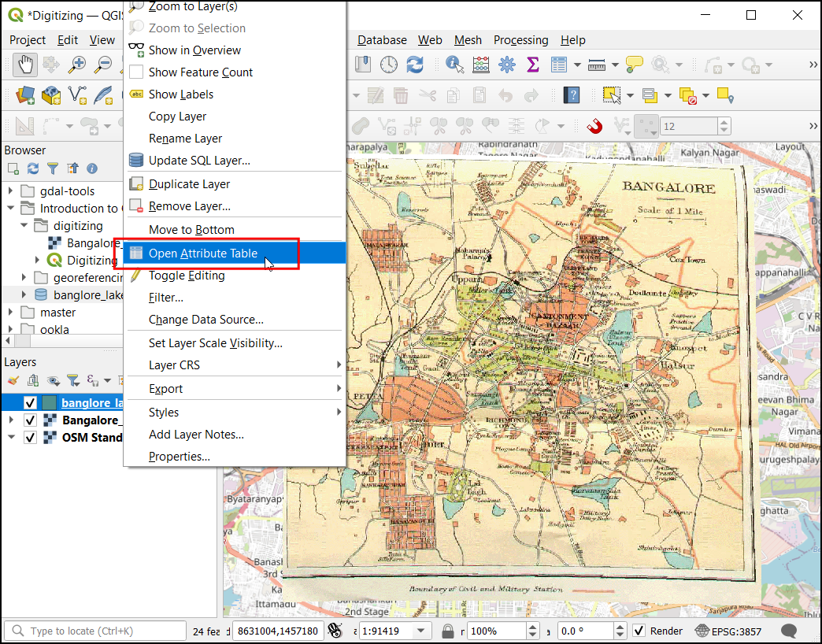
Task: Increase rotation value with spinner arrow
Action: coord(620,627)
